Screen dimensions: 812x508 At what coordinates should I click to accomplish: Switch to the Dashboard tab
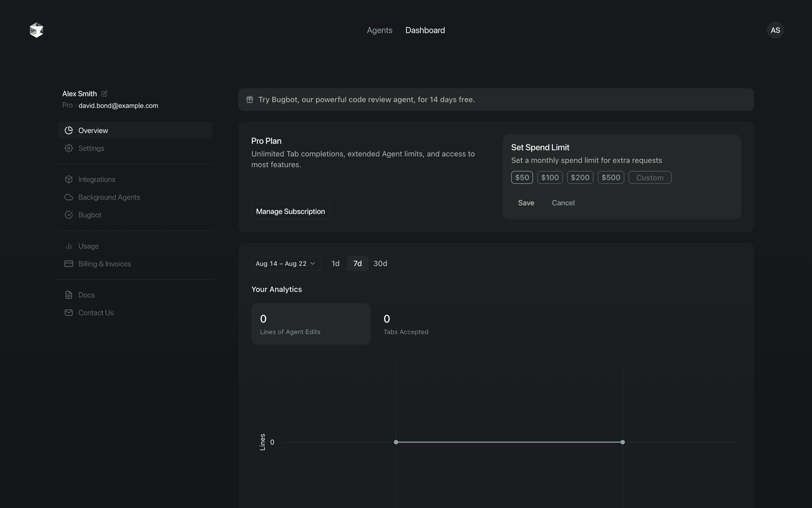pyautogui.click(x=425, y=30)
